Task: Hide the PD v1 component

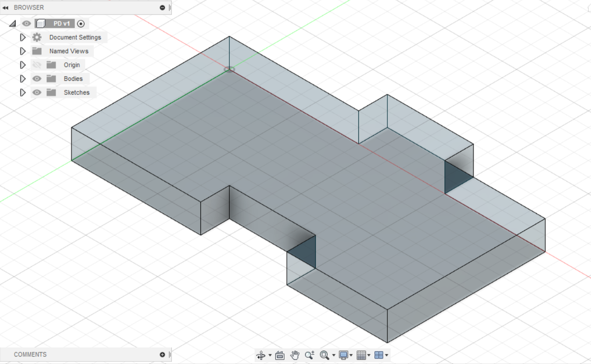Action: pyautogui.click(x=27, y=23)
